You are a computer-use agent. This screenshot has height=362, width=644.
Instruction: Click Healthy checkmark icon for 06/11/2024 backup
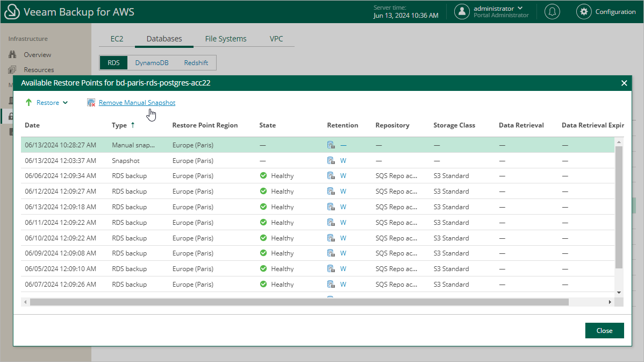(263, 222)
